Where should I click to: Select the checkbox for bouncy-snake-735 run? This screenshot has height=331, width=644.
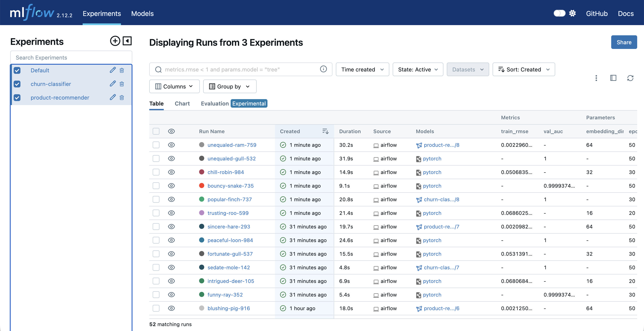(x=156, y=186)
